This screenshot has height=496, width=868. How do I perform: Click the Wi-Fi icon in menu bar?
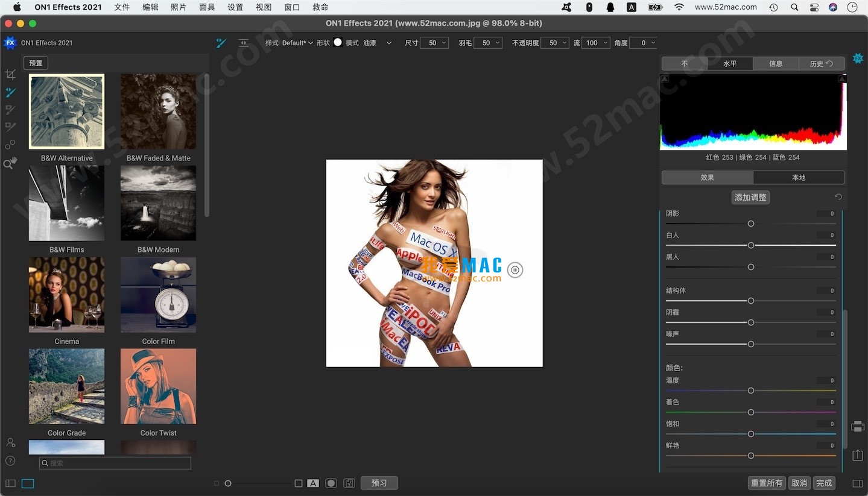click(x=679, y=7)
